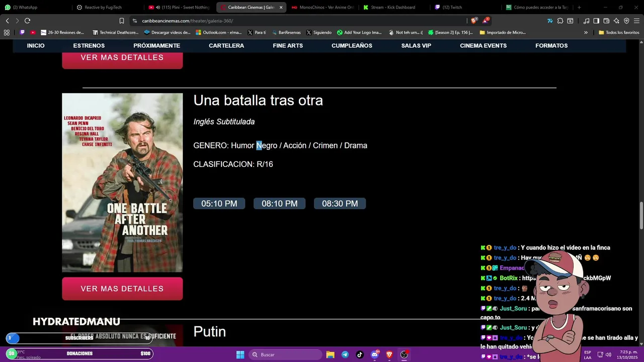Select the 05:10 PM showtime
Screen dimensions: 644x362
tap(219, 204)
